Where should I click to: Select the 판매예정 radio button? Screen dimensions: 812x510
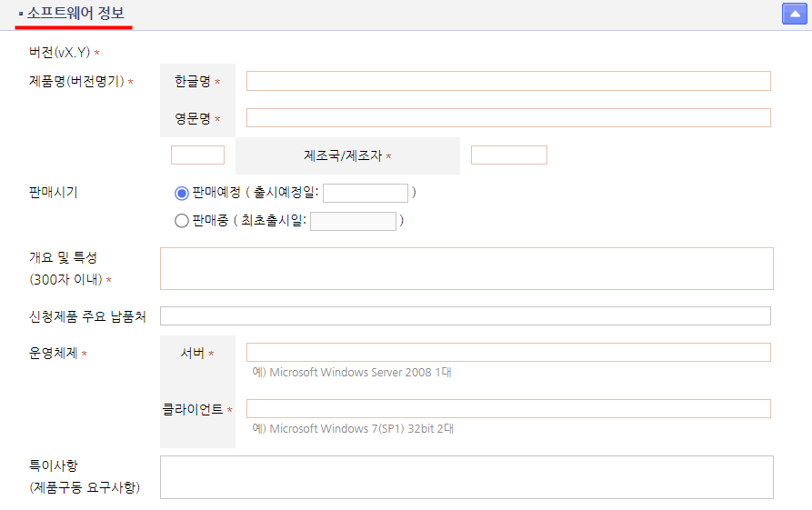click(x=181, y=193)
